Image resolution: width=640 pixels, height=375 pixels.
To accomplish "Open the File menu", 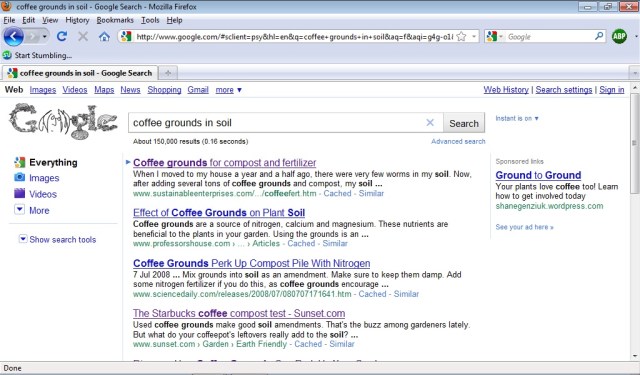I will point(9,20).
